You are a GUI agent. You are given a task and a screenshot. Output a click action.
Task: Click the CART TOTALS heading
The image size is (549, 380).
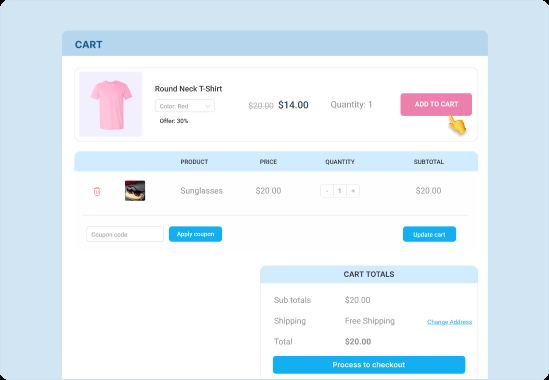point(369,274)
